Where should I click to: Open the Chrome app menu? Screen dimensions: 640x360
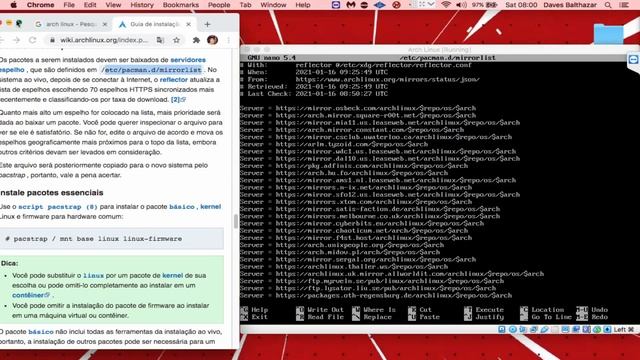40,5
